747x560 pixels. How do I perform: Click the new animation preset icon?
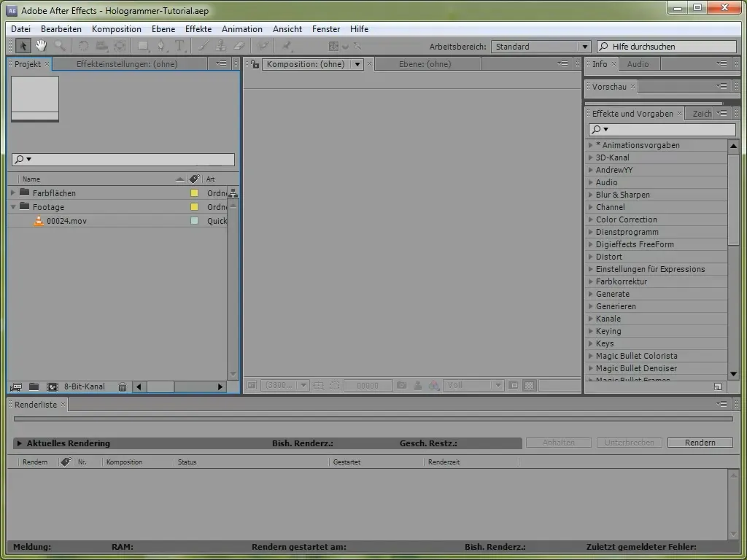[718, 386]
